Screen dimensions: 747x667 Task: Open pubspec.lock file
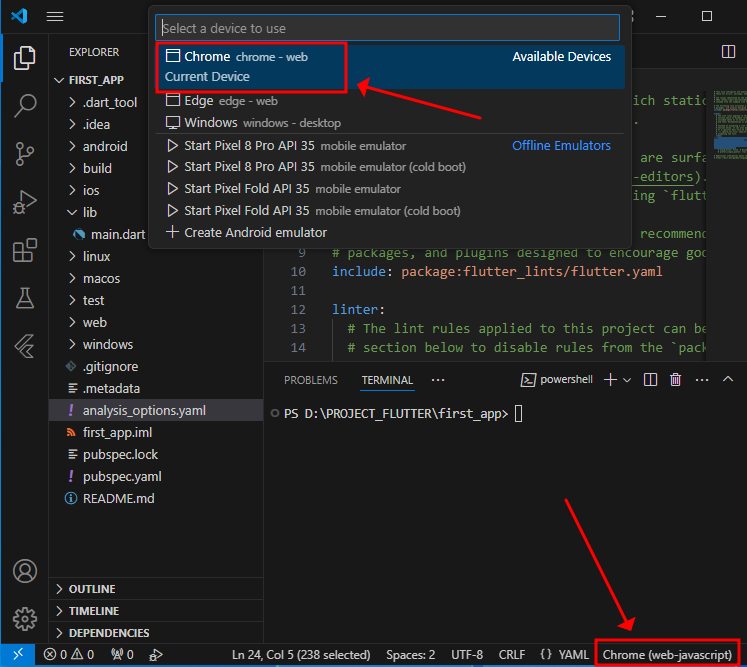pos(156,455)
